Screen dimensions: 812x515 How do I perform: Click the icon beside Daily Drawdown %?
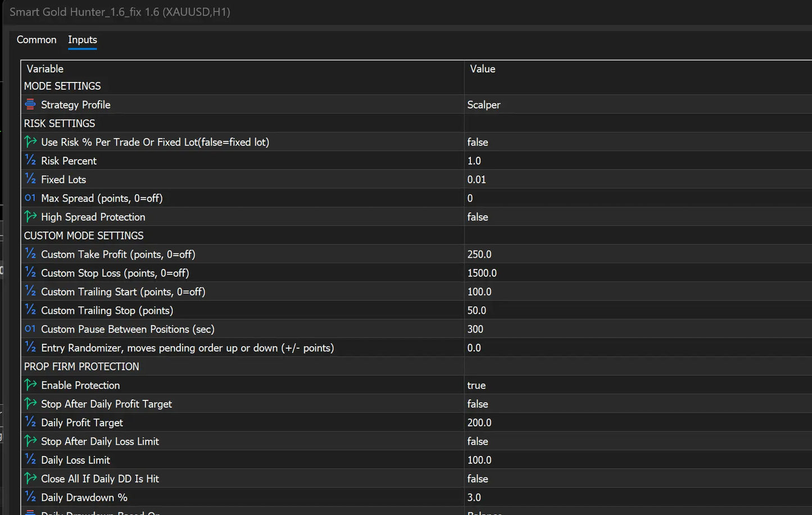point(30,498)
